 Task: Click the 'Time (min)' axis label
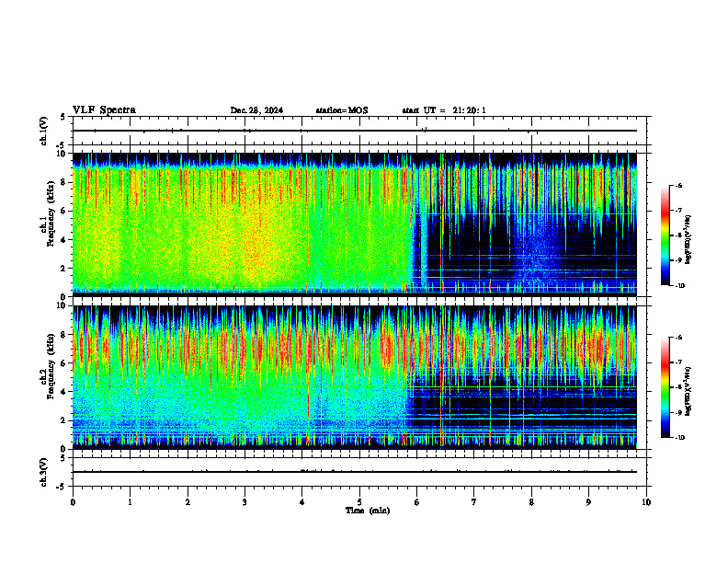pyautogui.click(x=368, y=511)
